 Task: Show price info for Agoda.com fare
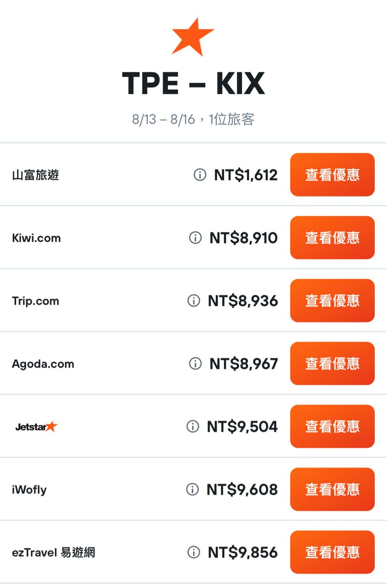pyautogui.click(x=195, y=363)
